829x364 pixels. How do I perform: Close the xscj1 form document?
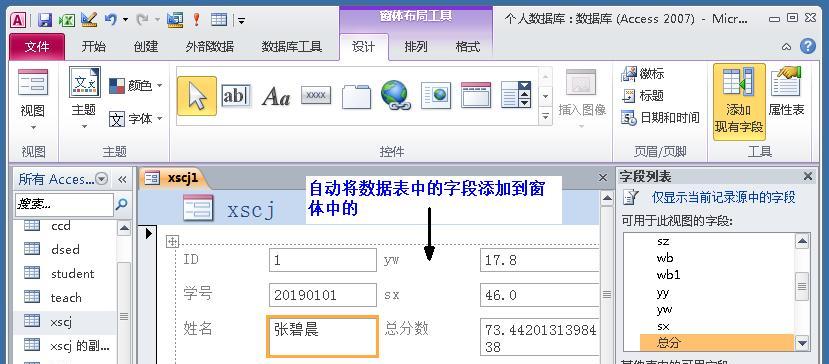tap(602, 178)
